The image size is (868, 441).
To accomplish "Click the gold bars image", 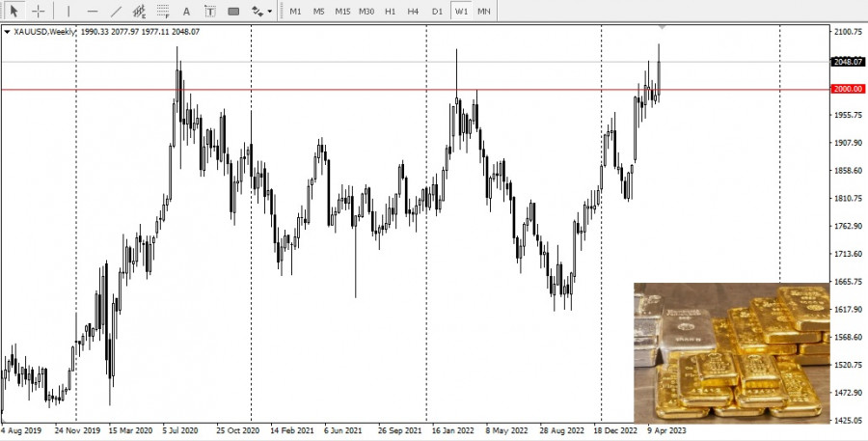I will [x=730, y=352].
